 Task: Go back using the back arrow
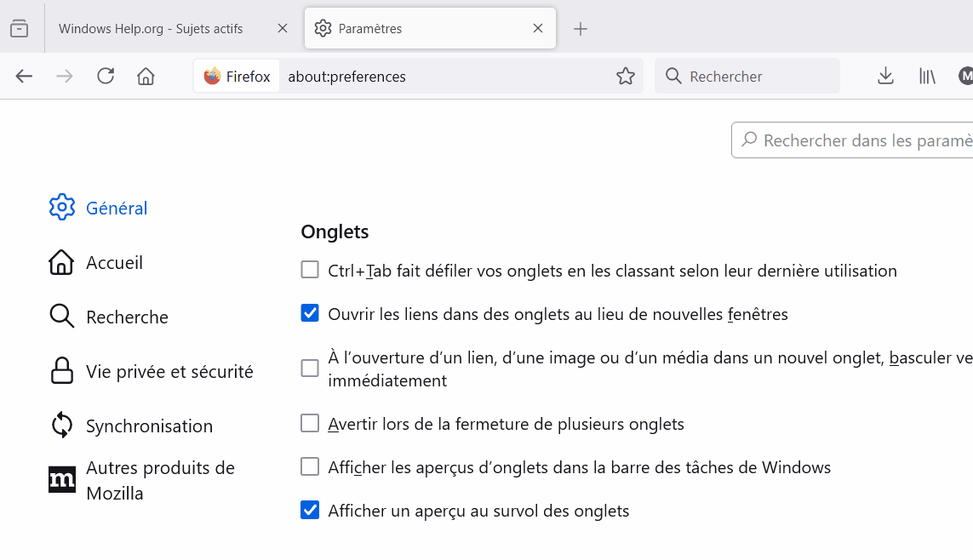pos(24,77)
